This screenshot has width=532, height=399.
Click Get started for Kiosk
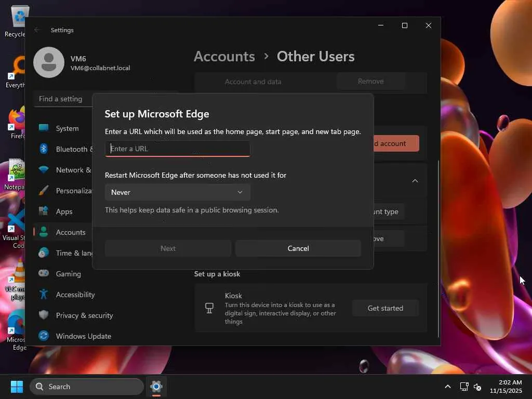[385, 308]
